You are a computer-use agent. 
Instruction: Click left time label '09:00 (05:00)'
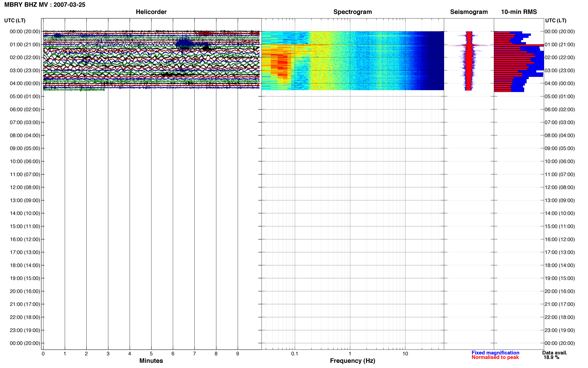pyautogui.click(x=25, y=148)
